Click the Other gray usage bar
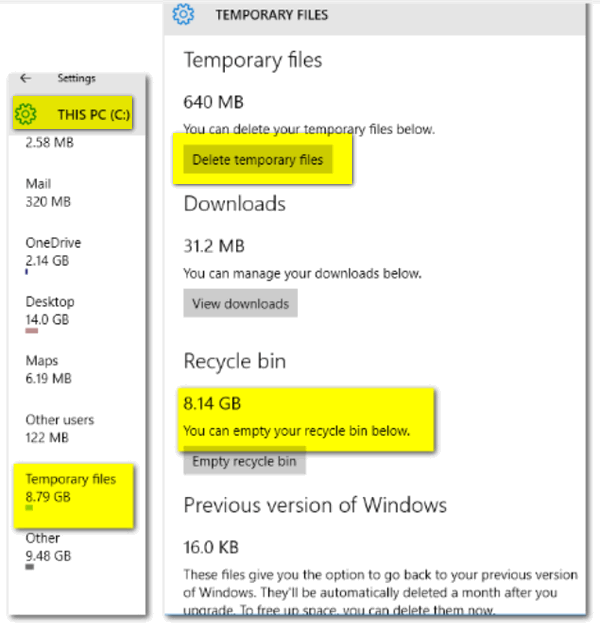 pos(29,567)
